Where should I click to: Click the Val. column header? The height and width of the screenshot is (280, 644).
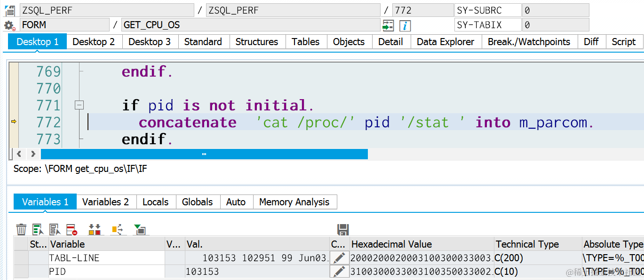[257, 244]
